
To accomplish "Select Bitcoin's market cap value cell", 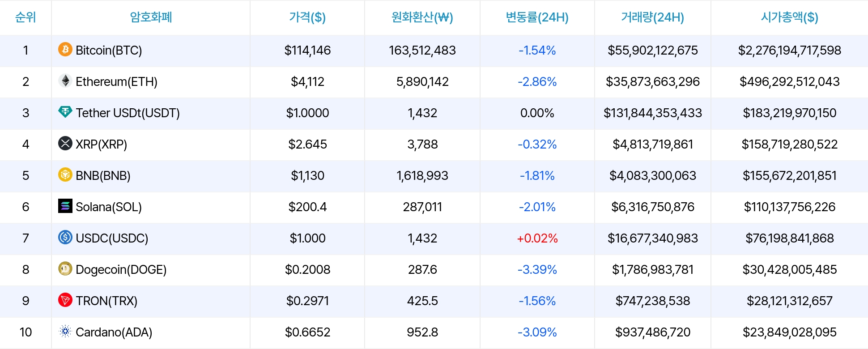I will (789, 50).
